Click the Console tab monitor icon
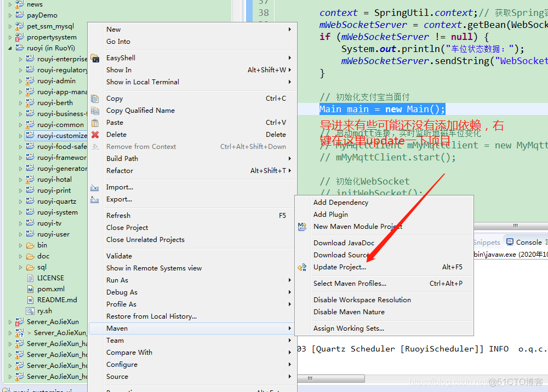Image resolution: width=548 pixels, height=392 pixels. (x=510, y=242)
